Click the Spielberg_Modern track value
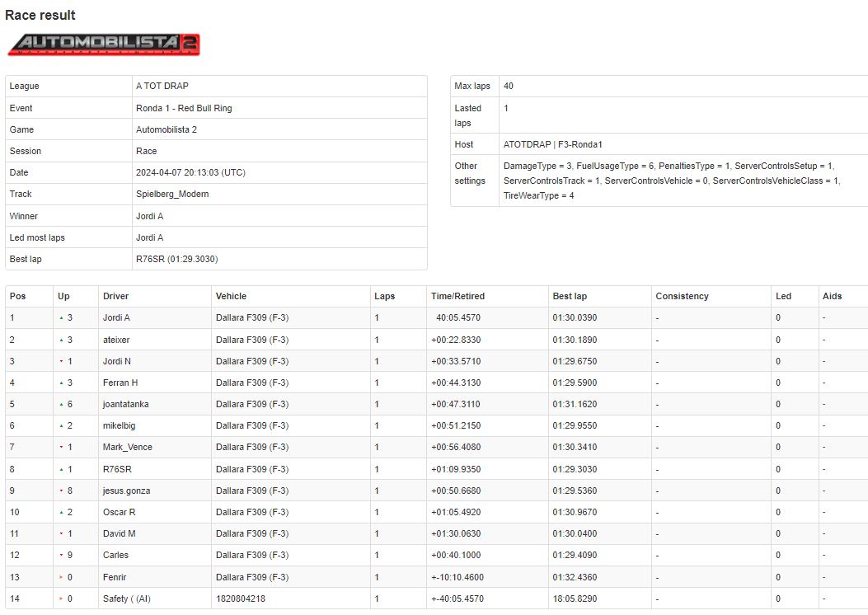The height and width of the screenshot is (615, 868). click(x=172, y=194)
